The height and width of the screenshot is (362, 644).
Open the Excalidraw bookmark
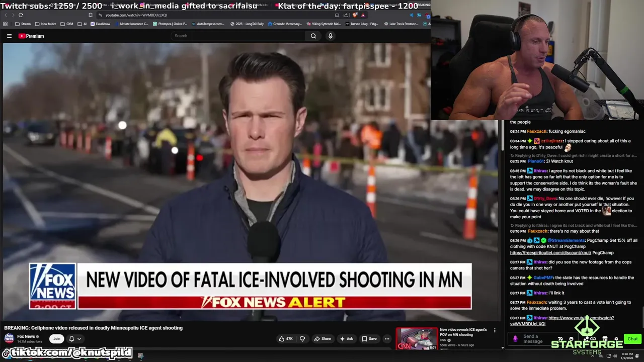pos(100,24)
